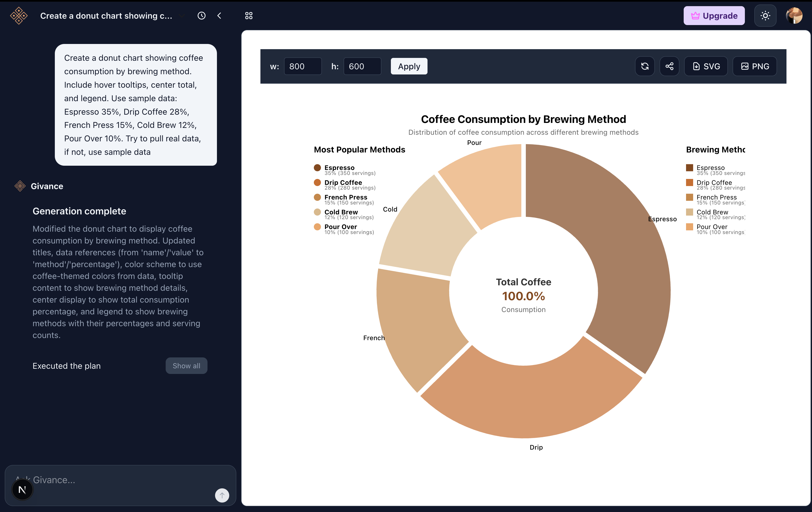Click the send arrow button

pos(222,495)
